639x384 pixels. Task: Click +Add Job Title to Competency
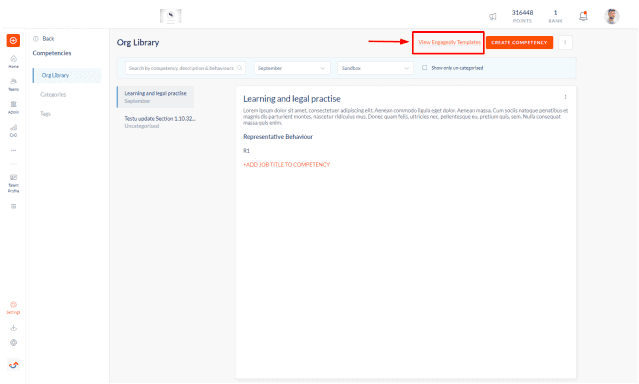click(286, 165)
